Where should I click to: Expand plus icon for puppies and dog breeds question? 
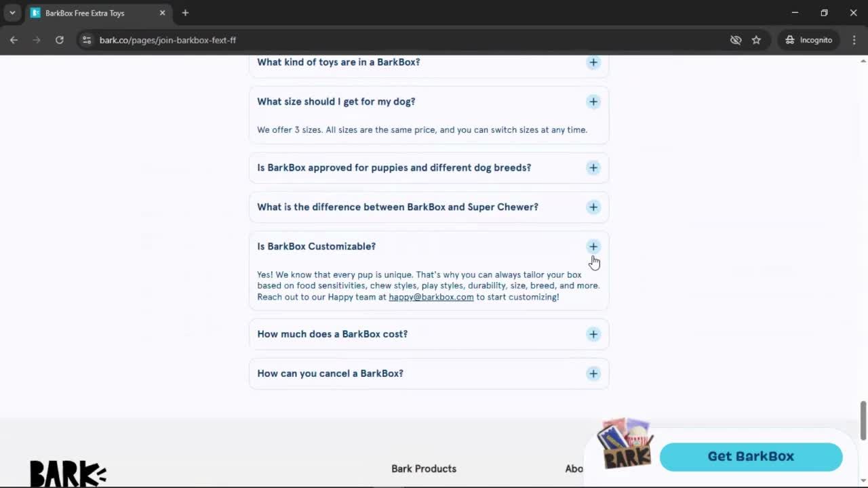pyautogui.click(x=593, y=167)
